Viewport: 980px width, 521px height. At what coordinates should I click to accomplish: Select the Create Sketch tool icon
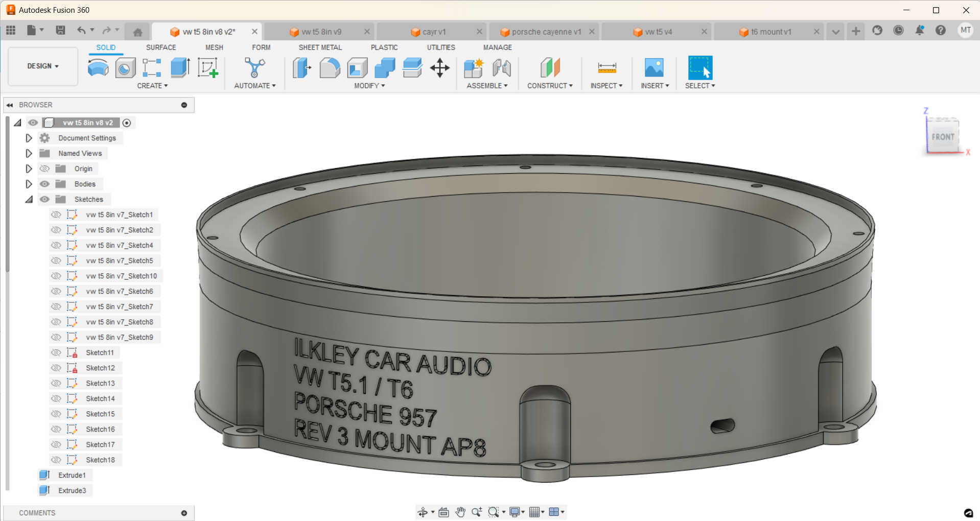[x=207, y=67]
